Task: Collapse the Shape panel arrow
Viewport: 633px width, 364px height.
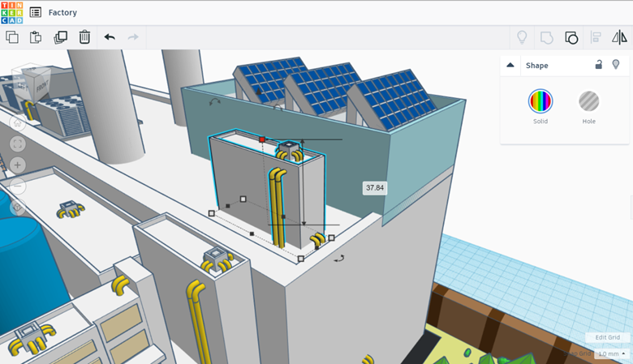Action: click(510, 65)
